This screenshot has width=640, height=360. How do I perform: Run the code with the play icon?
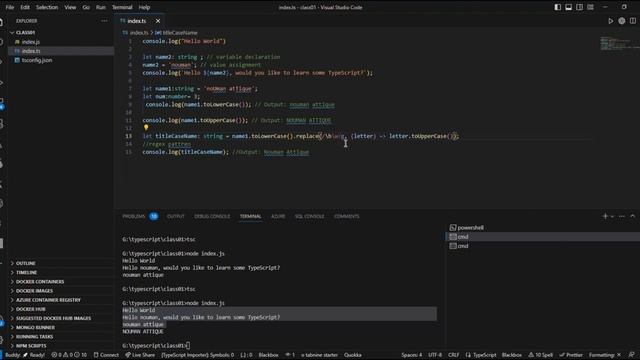click(611, 21)
